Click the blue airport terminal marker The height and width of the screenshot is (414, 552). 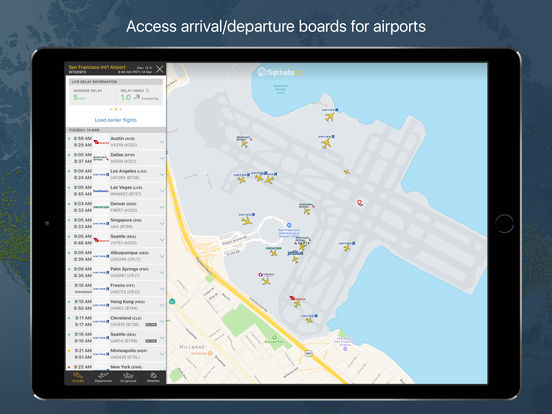[289, 225]
